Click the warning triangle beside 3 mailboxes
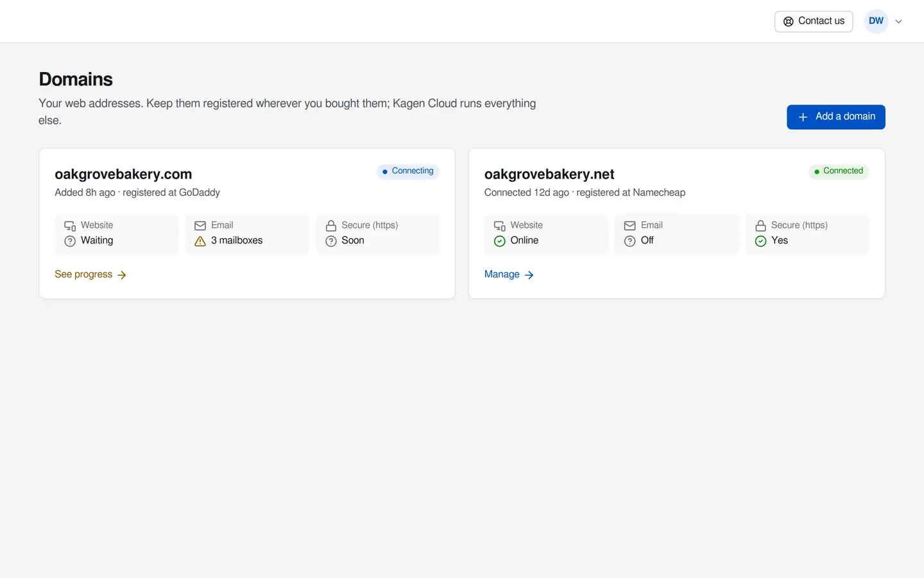Screen dimensions: 924x578 click(200, 241)
